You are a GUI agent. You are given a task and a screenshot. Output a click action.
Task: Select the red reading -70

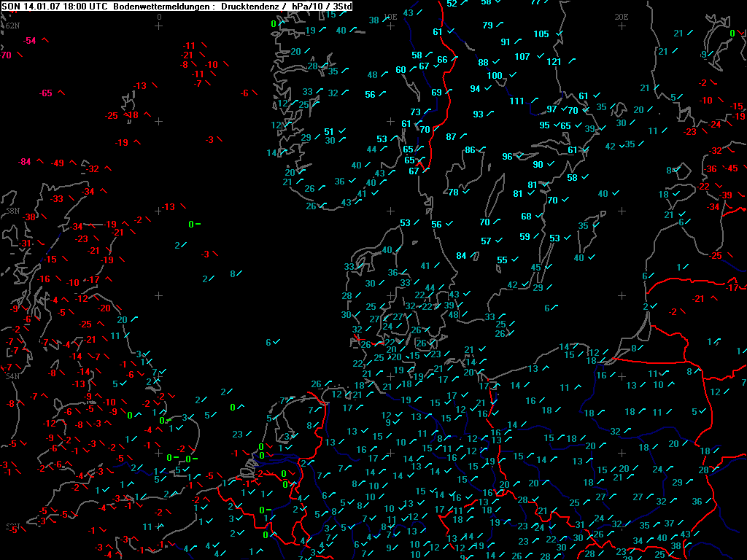tap(7, 55)
